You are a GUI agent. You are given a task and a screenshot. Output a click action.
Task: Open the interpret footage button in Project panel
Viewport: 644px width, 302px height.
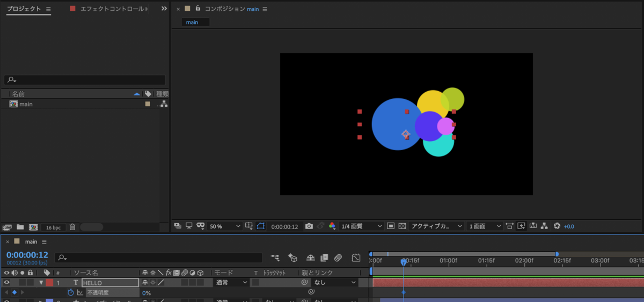point(8,227)
